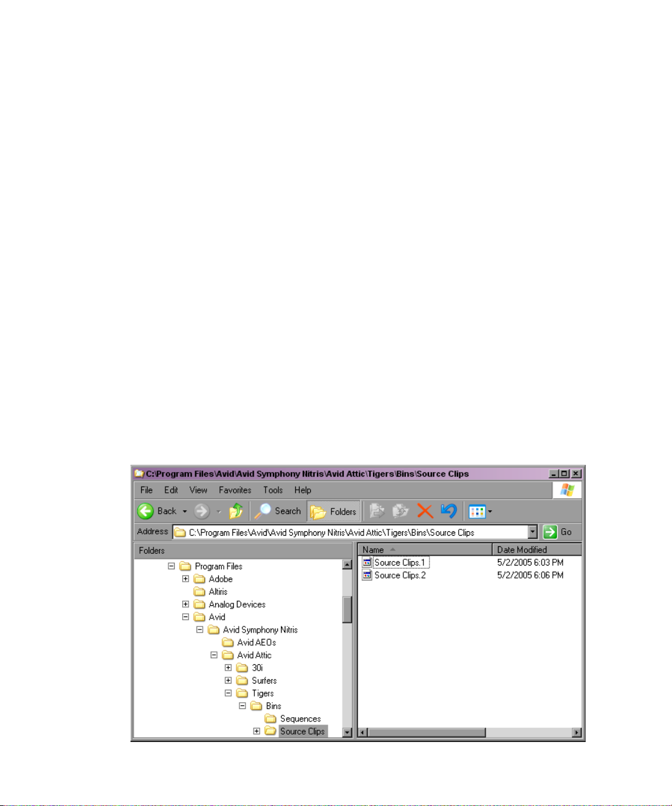Click the blue Undo icon
Viewport: 672px width, 806px height.
pyautogui.click(x=448, y=511)
